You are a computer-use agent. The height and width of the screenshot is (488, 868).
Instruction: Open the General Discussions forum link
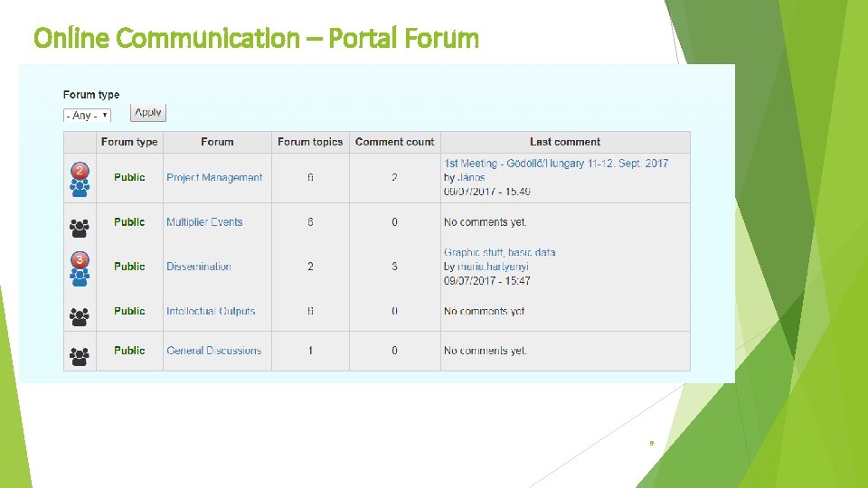click(x=213, y=351)
